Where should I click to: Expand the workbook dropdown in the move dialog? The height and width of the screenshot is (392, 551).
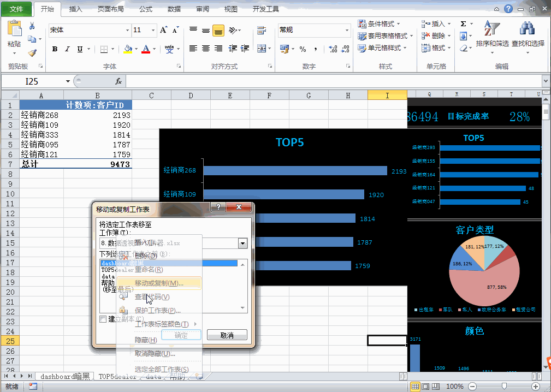242,243
